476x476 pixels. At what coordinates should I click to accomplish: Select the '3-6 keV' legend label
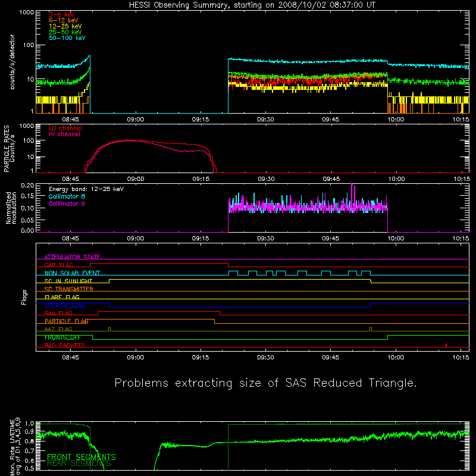click(61, 14)
